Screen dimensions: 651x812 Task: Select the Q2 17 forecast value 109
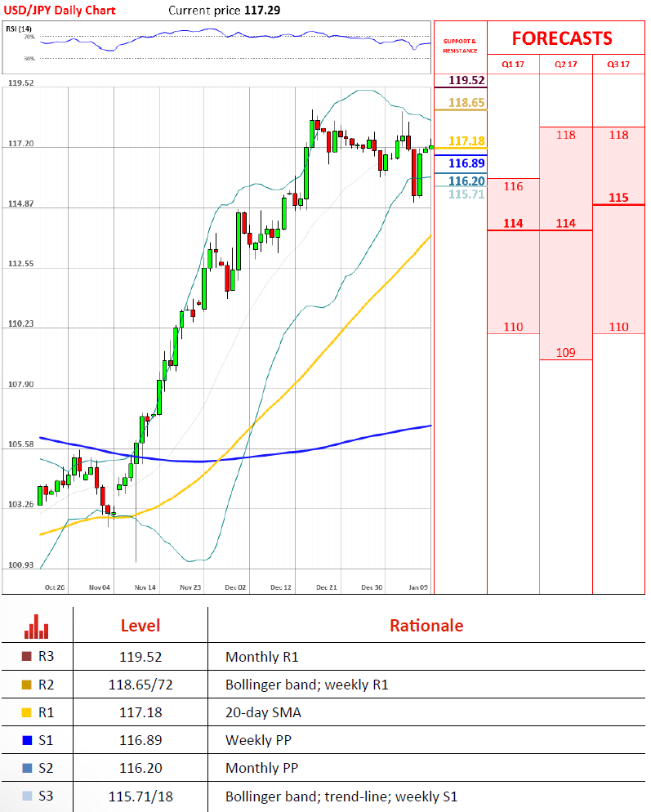click(x=565, y=353)
